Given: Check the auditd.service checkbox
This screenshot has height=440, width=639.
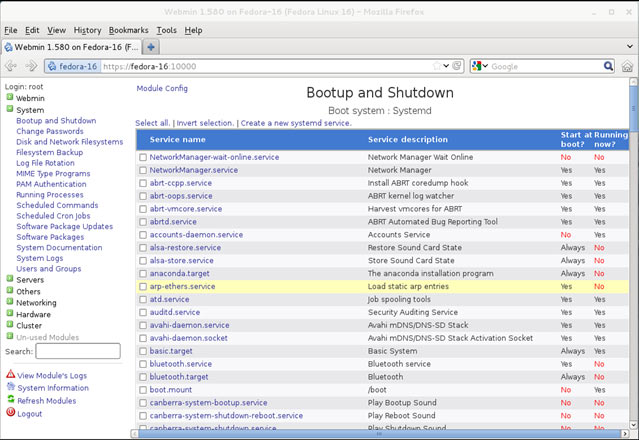Looking at the screenshot, I should point(143,312).
